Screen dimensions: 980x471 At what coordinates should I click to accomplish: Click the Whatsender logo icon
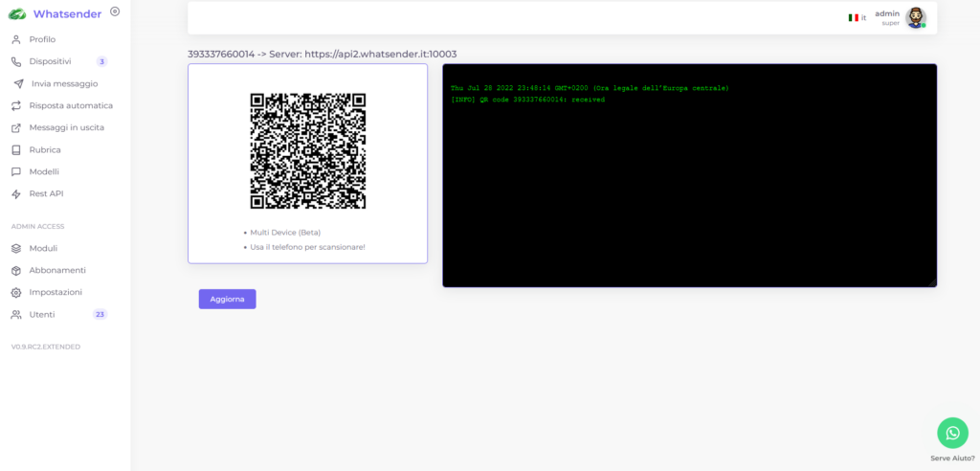[17, 13]
